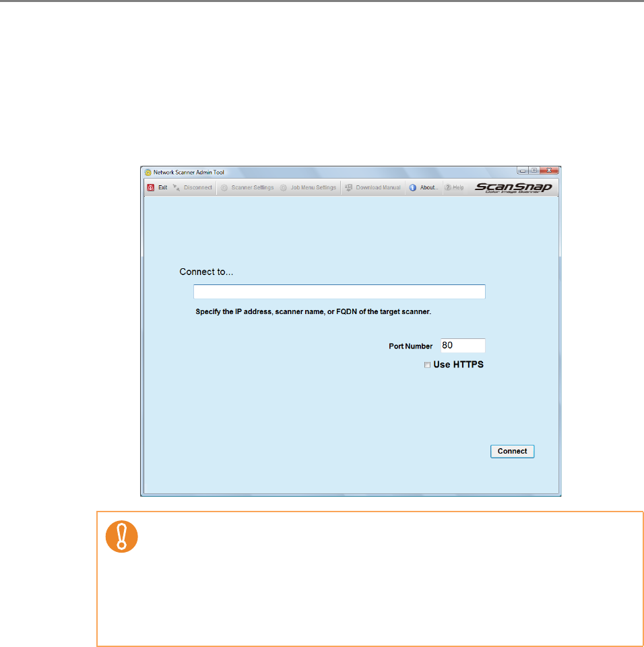Select Download Manual toolbar label

click(378, 187)
